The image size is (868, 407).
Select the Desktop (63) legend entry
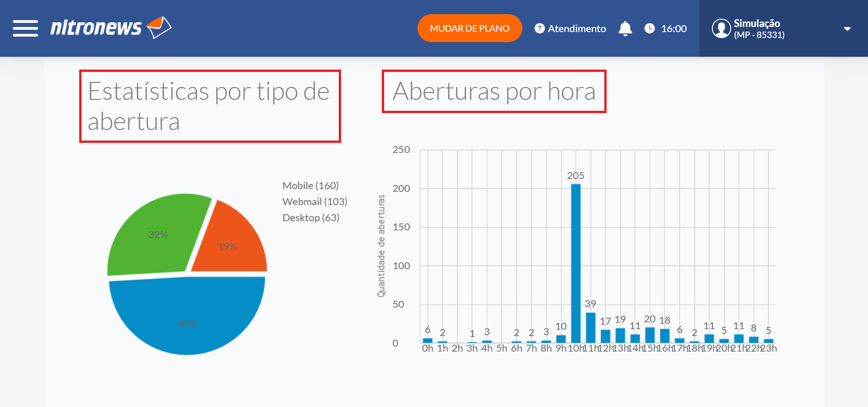pyautogui.click(x=311, y=217)
